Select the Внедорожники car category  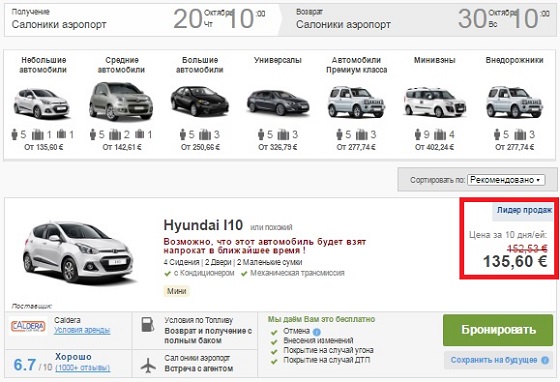pyautogui.click(x=514, y=103)
